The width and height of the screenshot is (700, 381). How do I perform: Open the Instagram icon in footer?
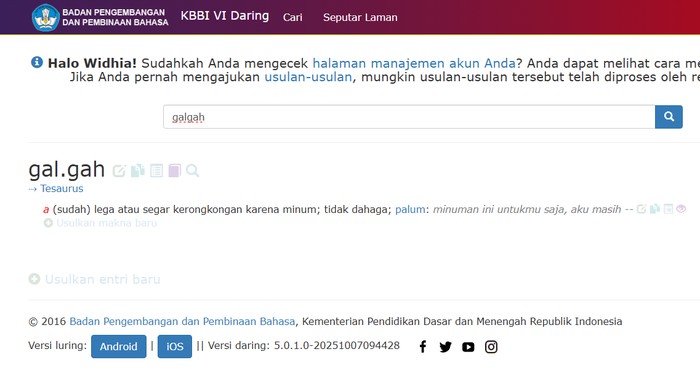click(491, 347)
